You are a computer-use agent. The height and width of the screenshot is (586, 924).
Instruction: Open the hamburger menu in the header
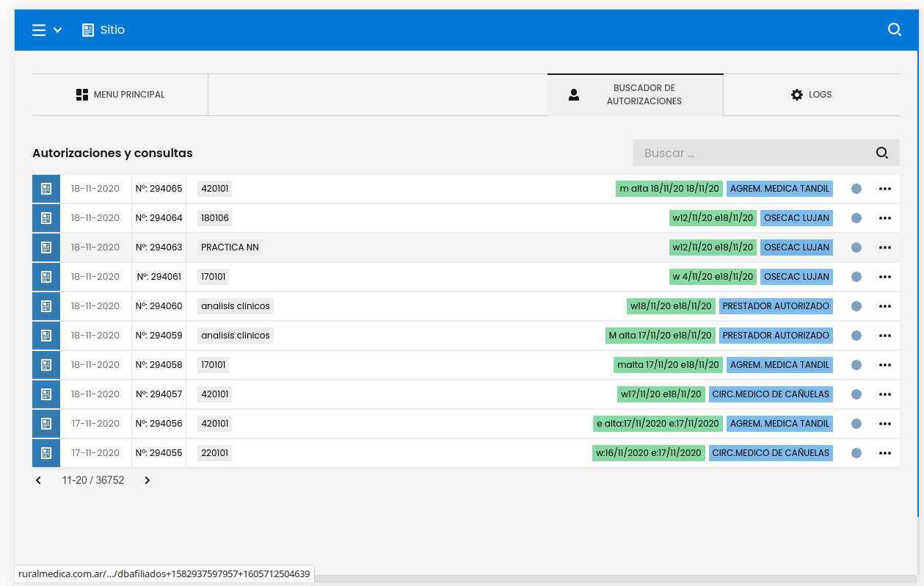(x=39, y=30)
